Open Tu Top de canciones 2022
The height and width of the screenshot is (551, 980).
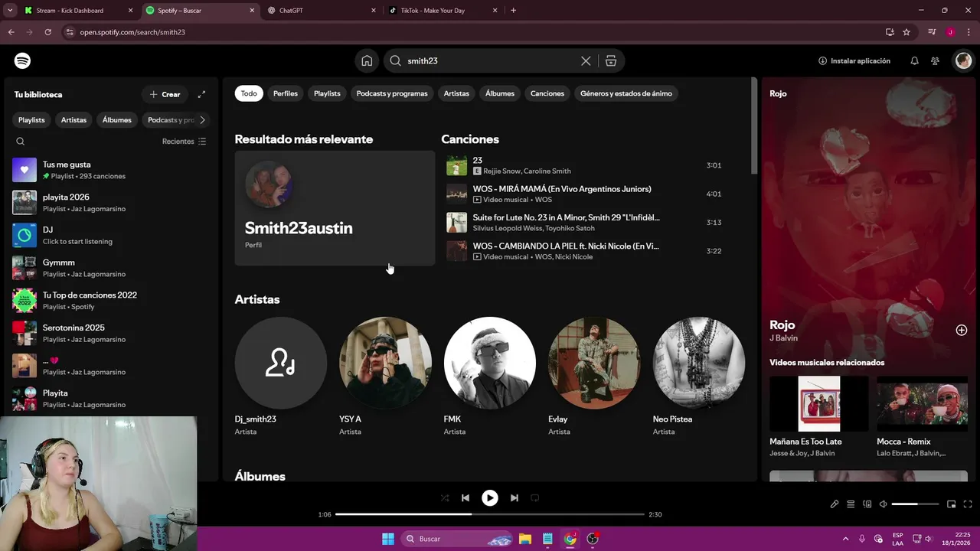pos(111,301)
